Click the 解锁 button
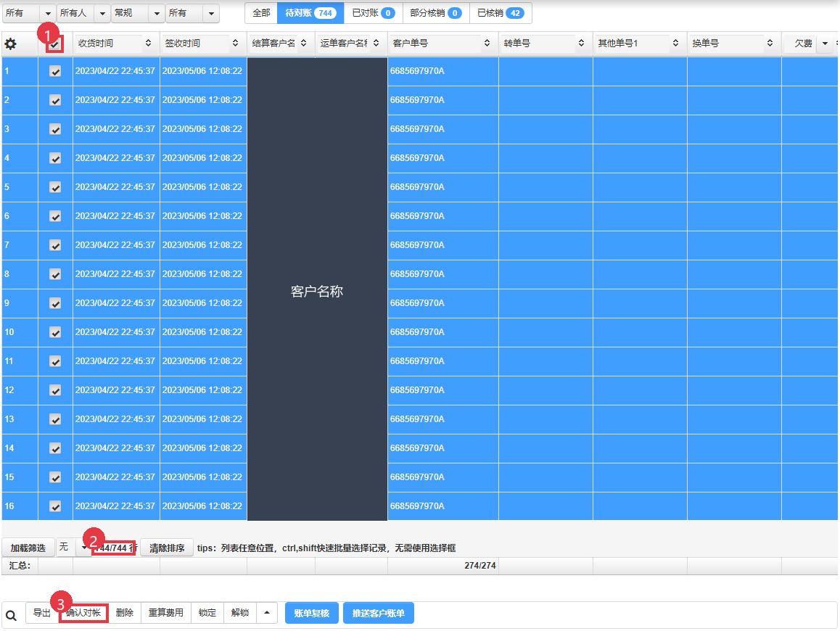The width and height of the screenshot is (840, 631). [240, 613]
